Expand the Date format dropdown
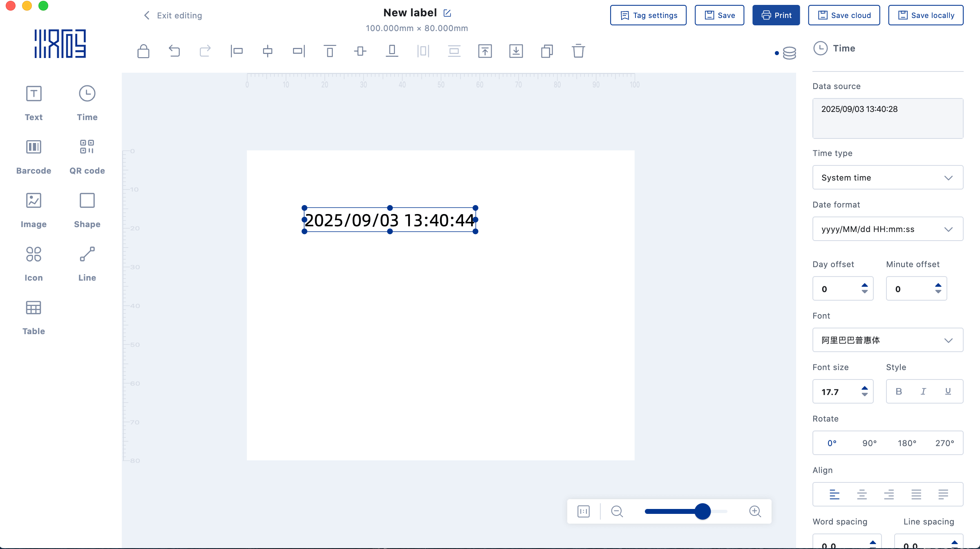980x549 pixels. [888, 229]
